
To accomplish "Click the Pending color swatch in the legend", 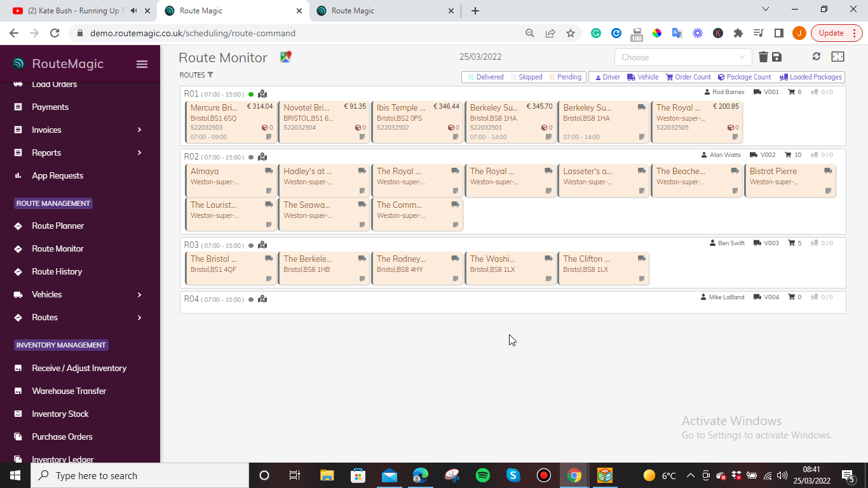I will [553, 78].
